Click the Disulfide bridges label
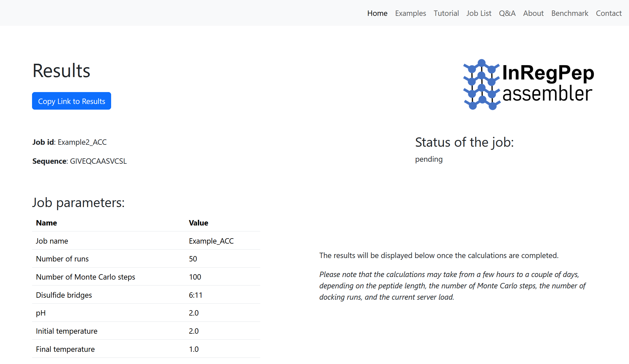 tap(64, 295)
